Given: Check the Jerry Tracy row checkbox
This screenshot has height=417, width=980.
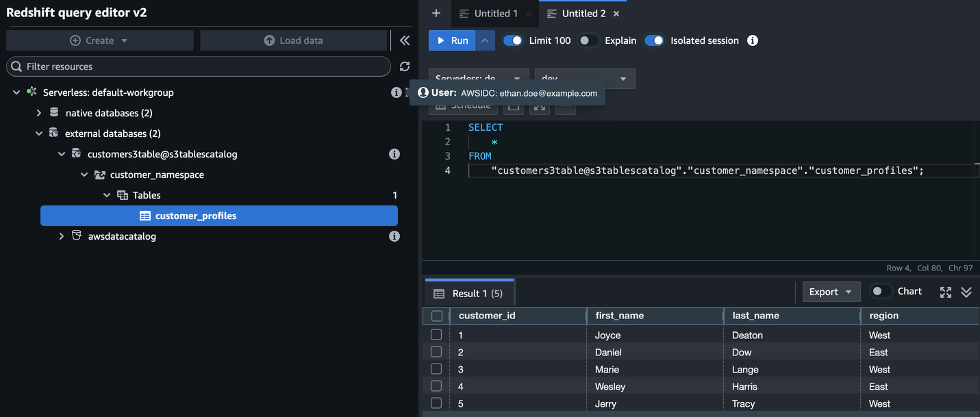Looking at the screenshot, I should click(x=436, y=403).
